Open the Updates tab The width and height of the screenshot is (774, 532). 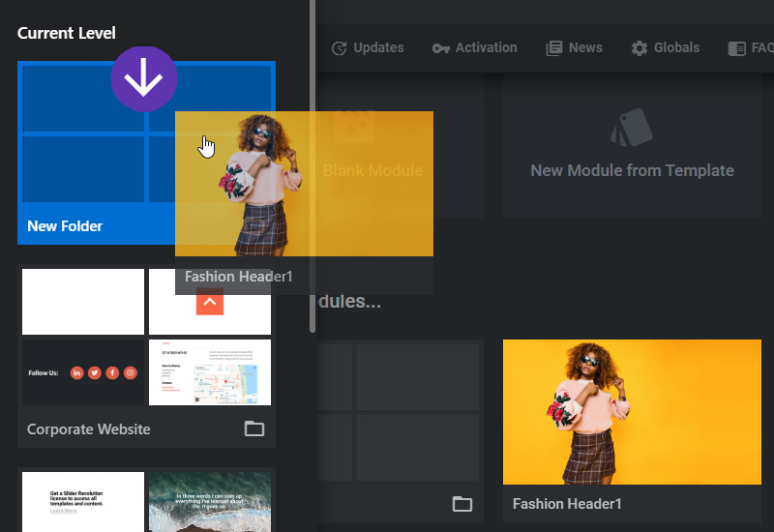click(368, 47)
